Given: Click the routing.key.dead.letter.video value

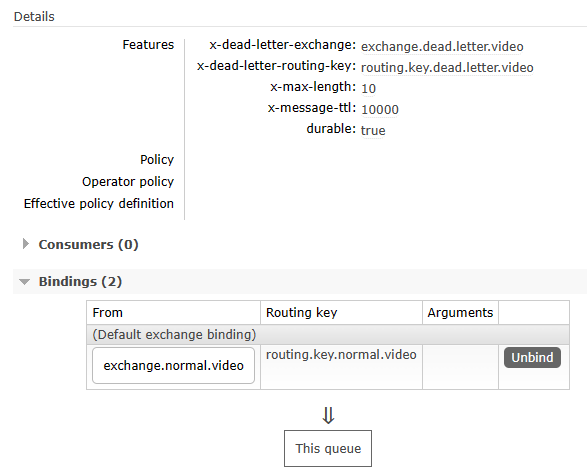Looking at the screenshot, I should pyautogui.click(x=447, y=68).
